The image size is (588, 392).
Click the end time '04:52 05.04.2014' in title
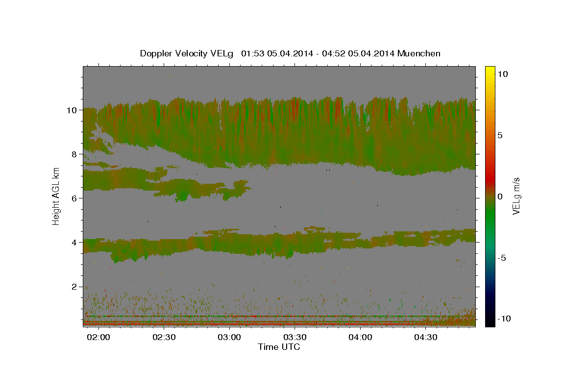coord(357,53)
